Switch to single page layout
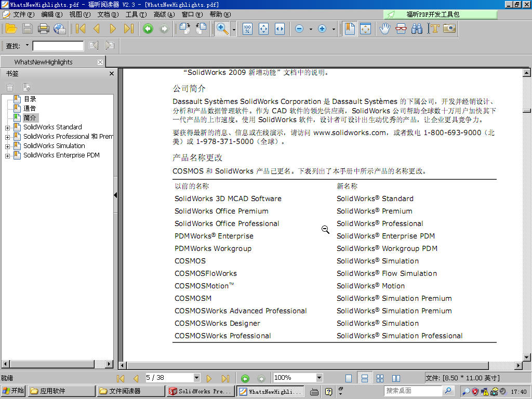The height and width of the screenshot is (399, 532). click(349, 378)
